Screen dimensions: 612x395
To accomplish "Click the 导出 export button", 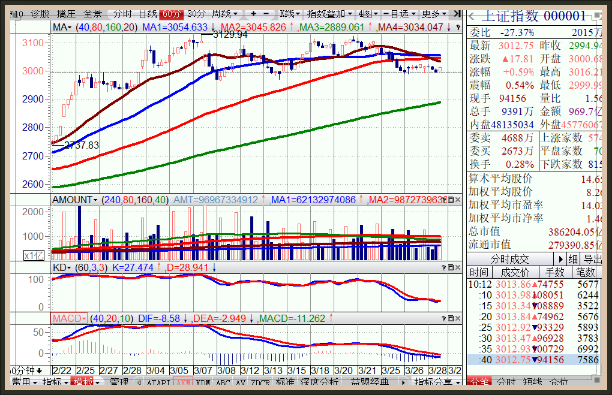I will 592,259.
